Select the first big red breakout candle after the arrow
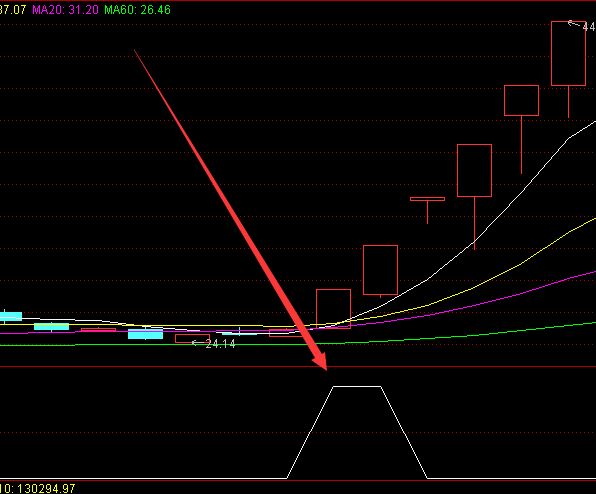596x494 pixels. (333, 309)
